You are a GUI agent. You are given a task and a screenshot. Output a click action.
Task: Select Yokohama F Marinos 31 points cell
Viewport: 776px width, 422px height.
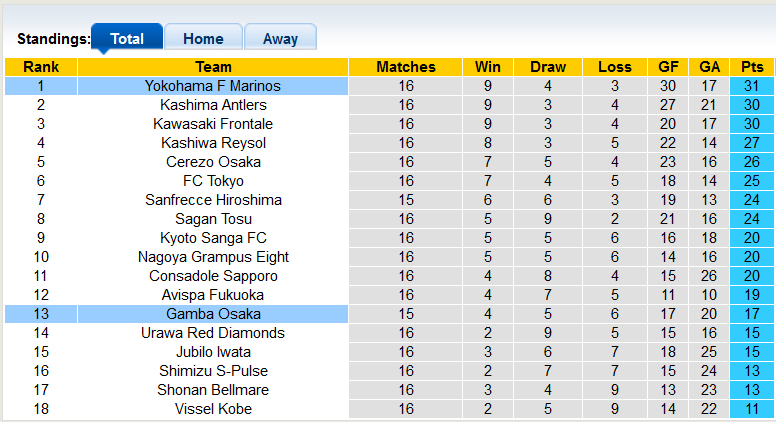pyautogui.click(x=752, y=86)
